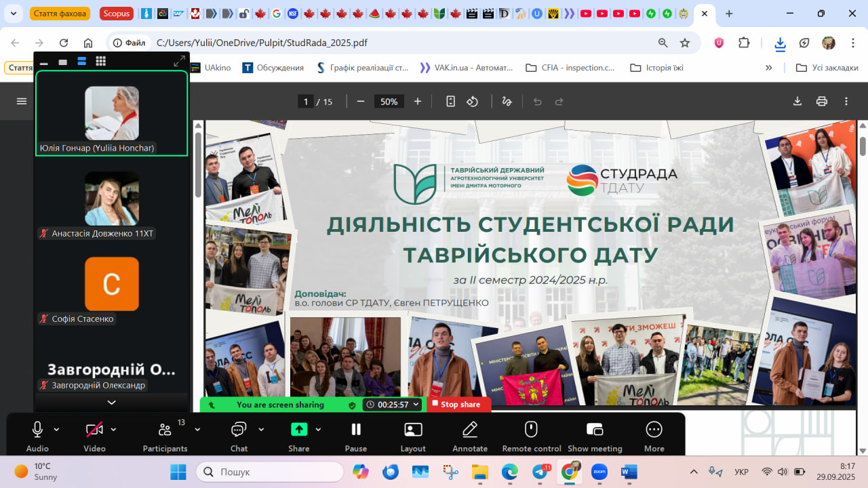
Task: Expand the Audio options arrow
Action: point(56,429)
